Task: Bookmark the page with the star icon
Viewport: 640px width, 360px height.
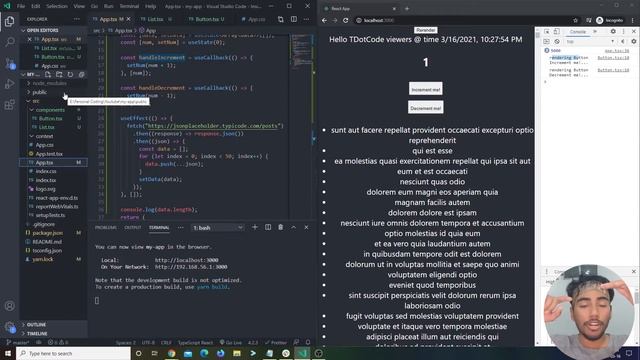Action: [576, 20]
